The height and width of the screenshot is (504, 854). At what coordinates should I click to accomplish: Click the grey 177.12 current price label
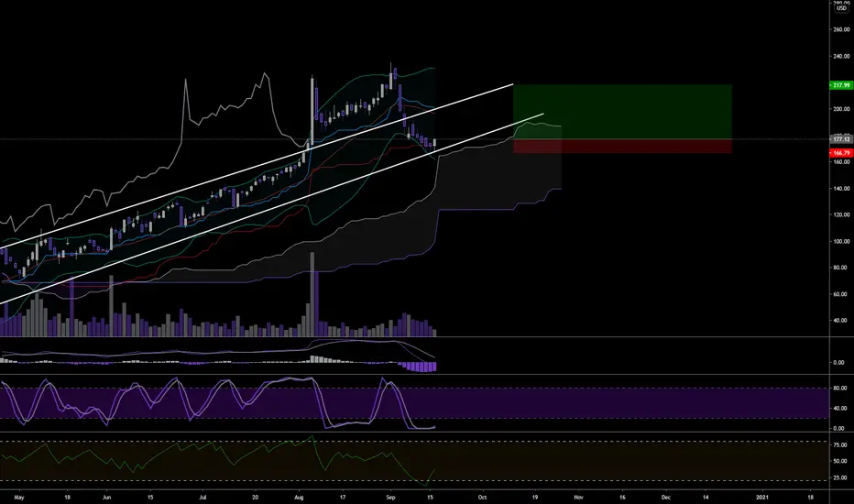click(841, 139)
